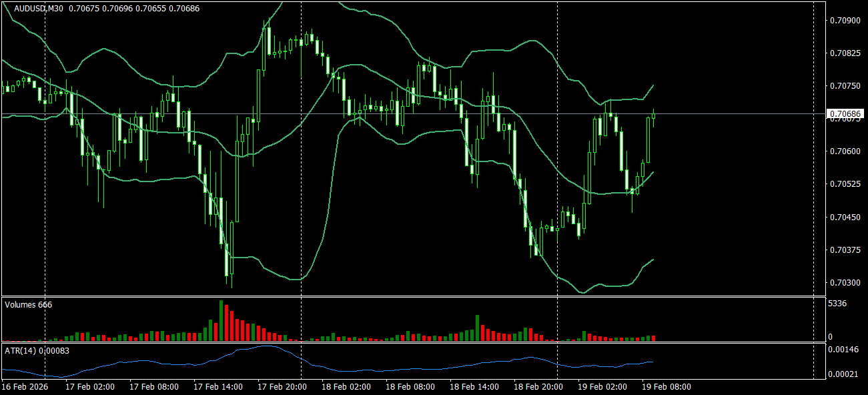
Task: Click the Volumes 666 indicator label
Action: point(29,304)
